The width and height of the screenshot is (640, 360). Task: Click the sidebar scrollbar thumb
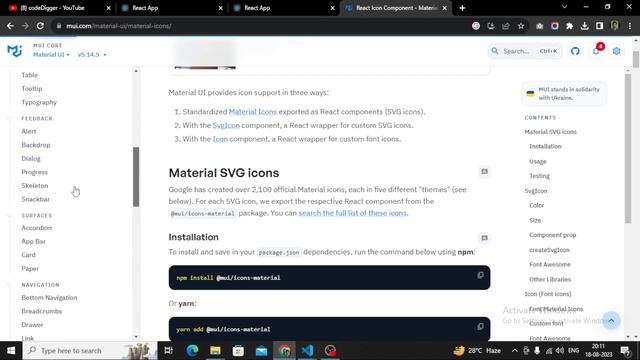pyautogui.click(x=136, y=177)
